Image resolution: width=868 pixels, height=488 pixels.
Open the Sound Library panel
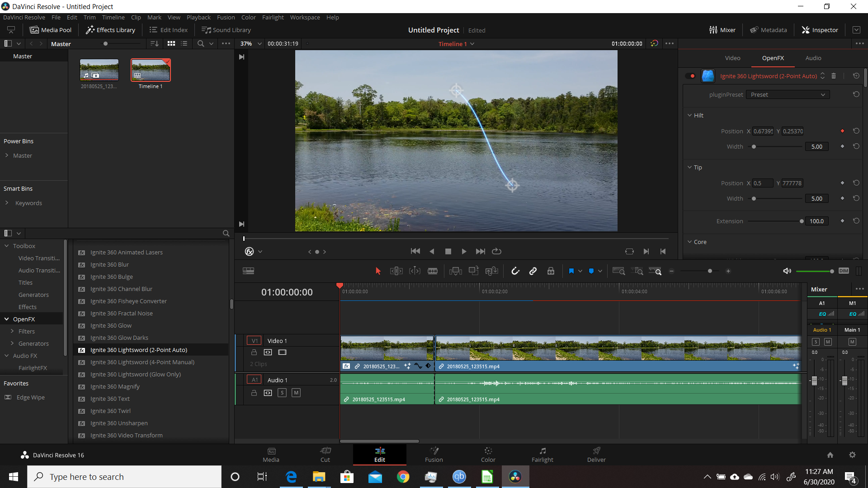click(x=226, y=30)
